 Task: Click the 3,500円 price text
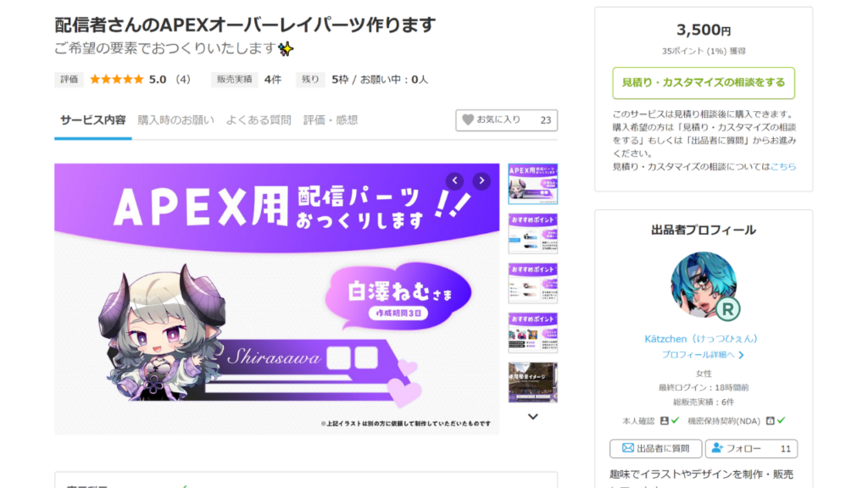[x=703, y=30]
